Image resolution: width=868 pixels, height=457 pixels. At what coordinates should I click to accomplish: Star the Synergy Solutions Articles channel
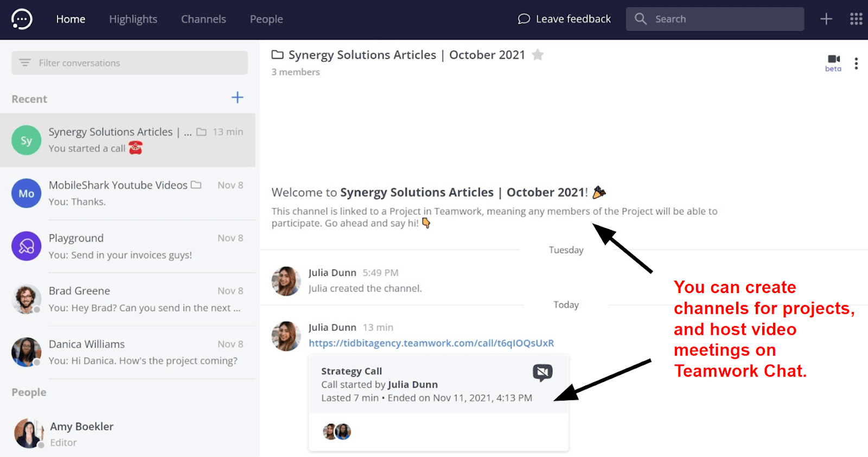(538, 54)
